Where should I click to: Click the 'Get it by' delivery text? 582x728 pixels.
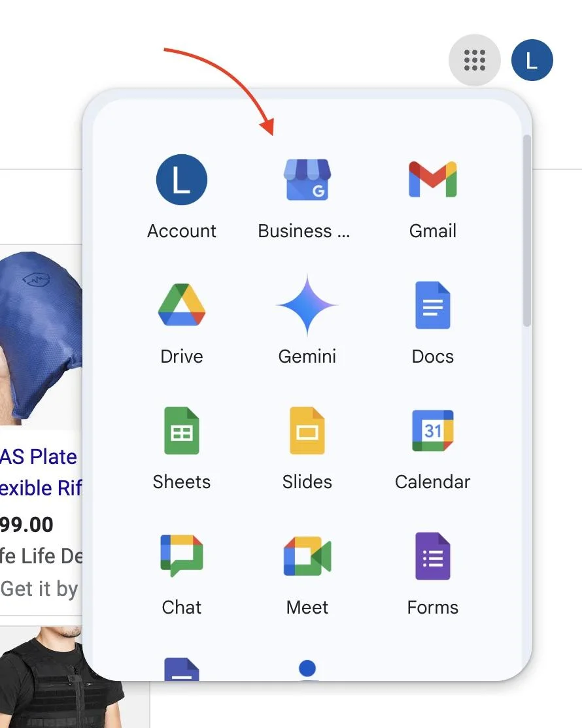click(39, 589)
